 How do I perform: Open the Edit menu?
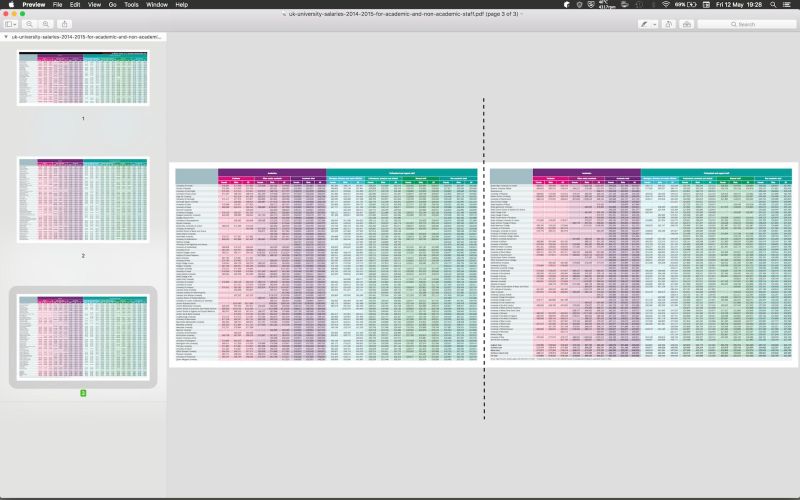75,4
